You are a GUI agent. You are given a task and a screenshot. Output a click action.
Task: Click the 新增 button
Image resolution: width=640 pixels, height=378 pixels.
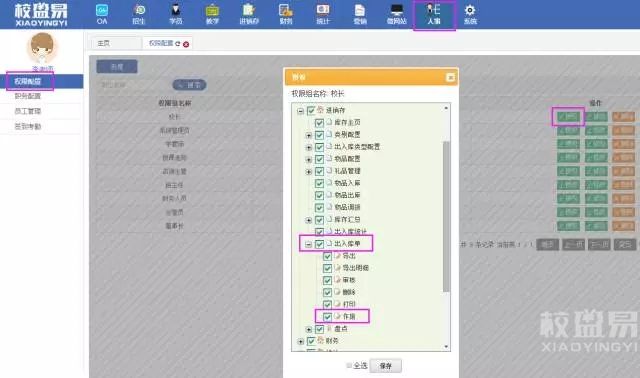coord(117,67)
